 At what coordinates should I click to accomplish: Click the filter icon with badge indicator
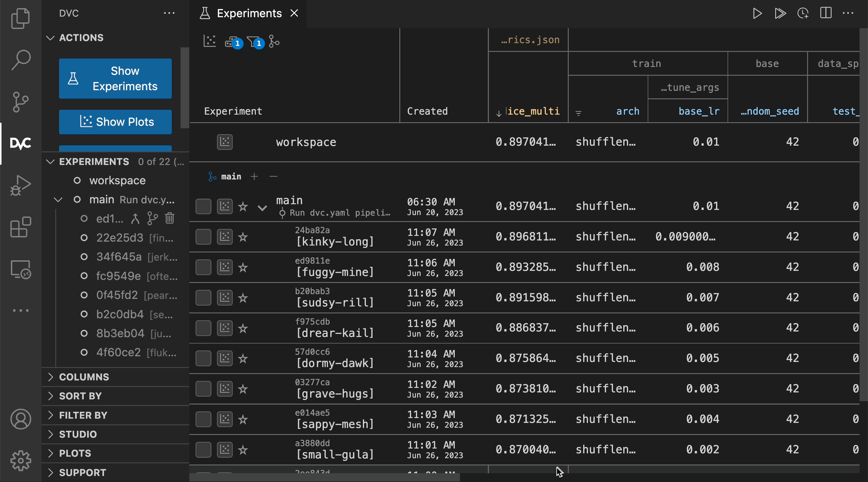tap(253, 41)
